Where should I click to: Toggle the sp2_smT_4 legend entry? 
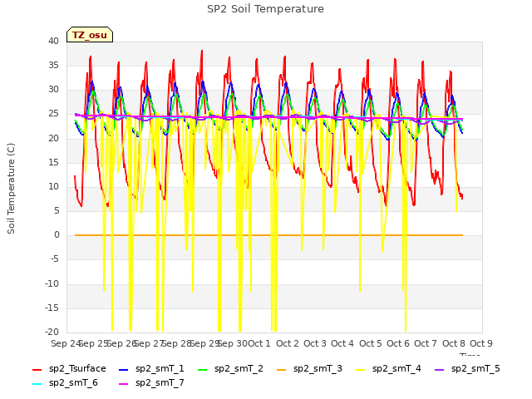click(388, 369)
